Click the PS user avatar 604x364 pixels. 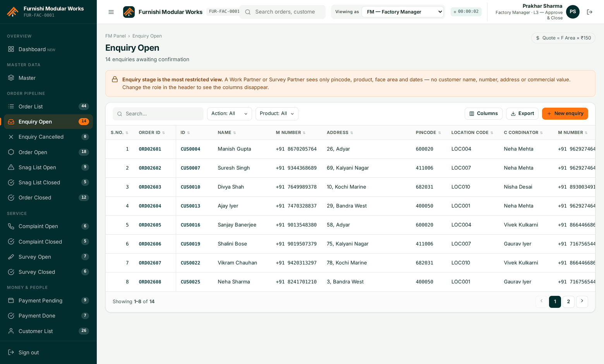point(573,12)
